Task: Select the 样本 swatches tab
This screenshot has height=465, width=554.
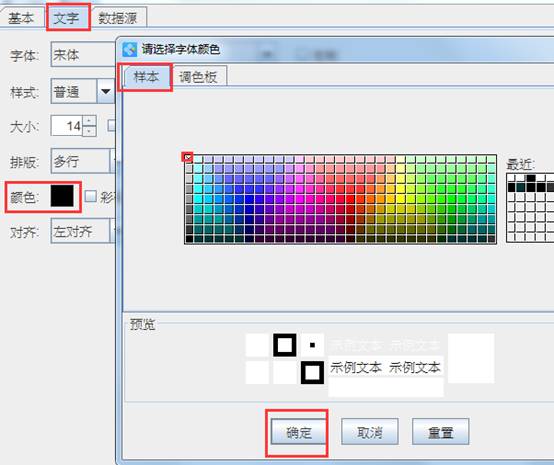Action: (x=146, y=76)
